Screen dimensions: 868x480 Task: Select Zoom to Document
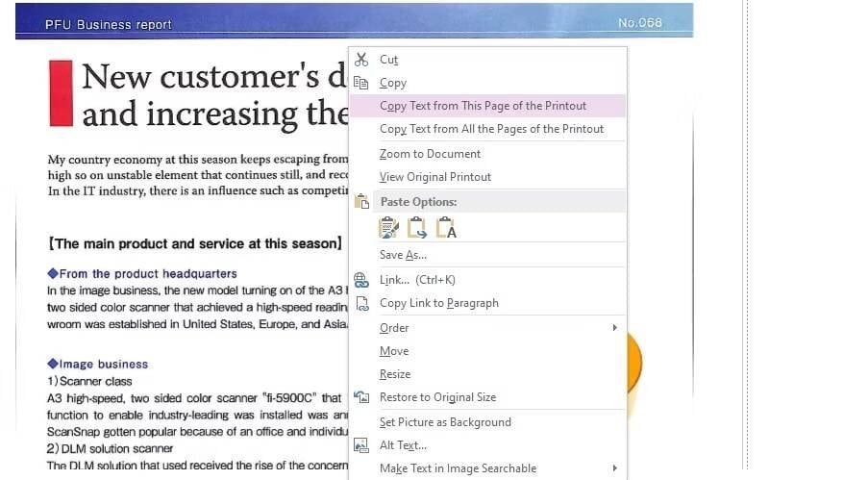pyautogui.click(x=487, y=154)
